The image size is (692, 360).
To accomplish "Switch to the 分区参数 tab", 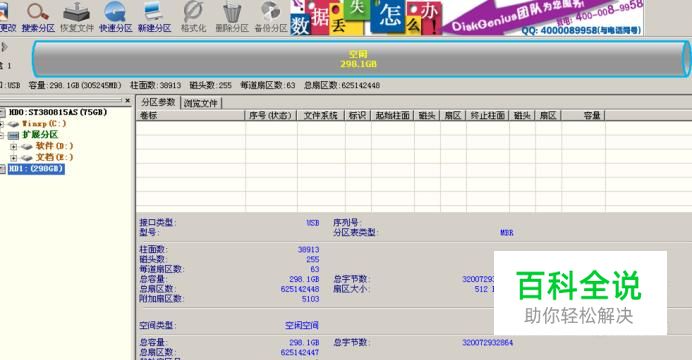I will point(158,102).
